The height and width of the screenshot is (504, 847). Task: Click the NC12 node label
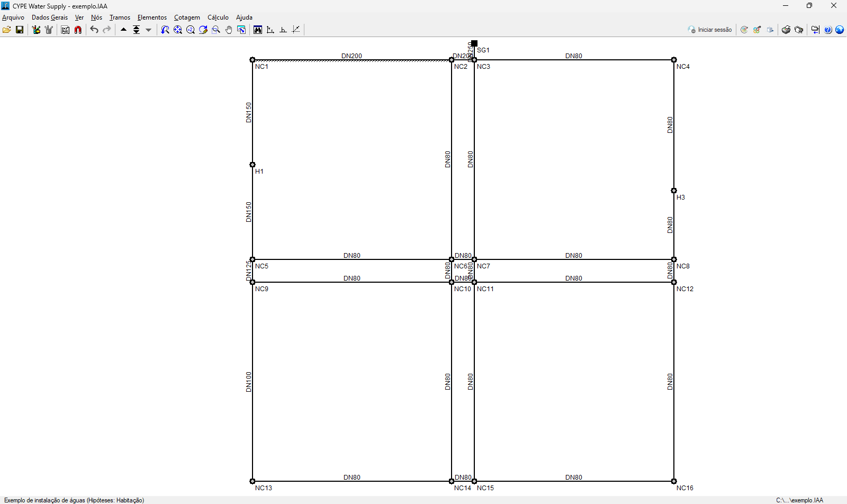coord(685,289)
